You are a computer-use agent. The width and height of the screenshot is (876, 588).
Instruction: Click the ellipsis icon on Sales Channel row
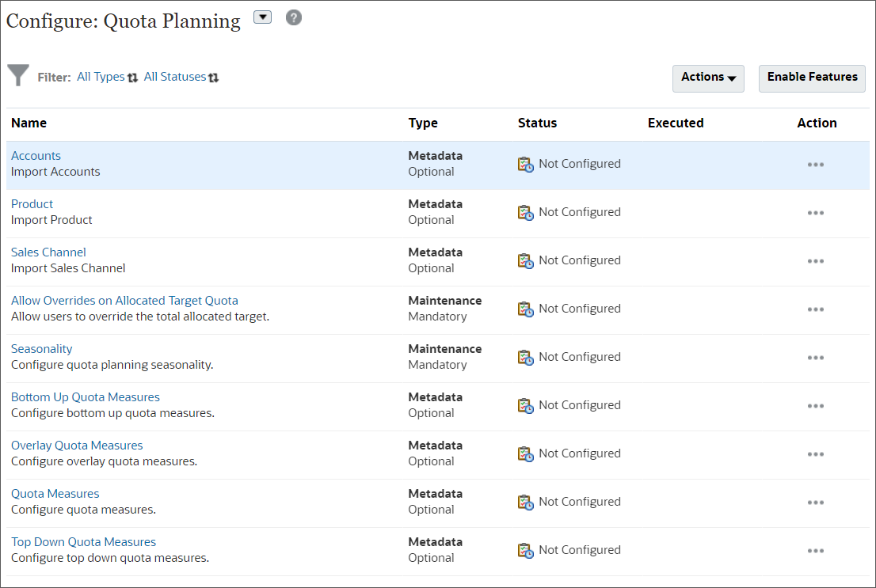click(816, 261)
